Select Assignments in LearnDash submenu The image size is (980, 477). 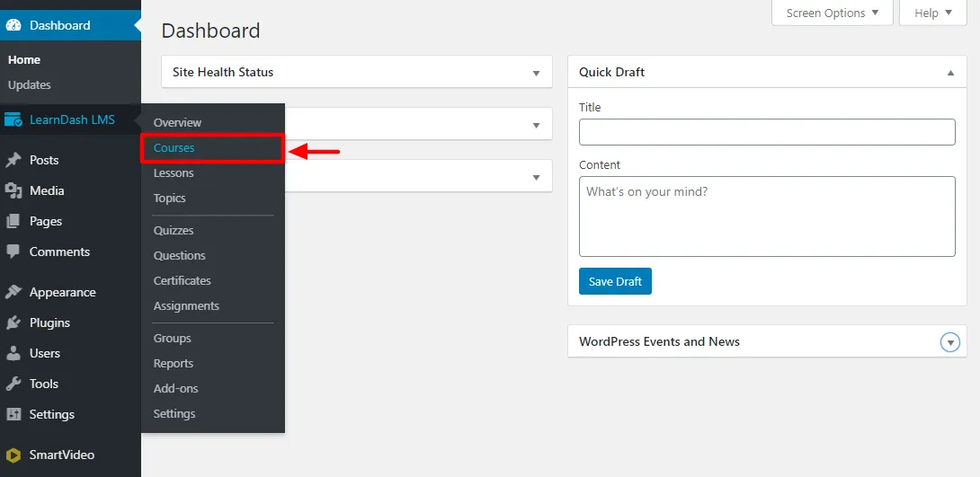tap(186, 306)
